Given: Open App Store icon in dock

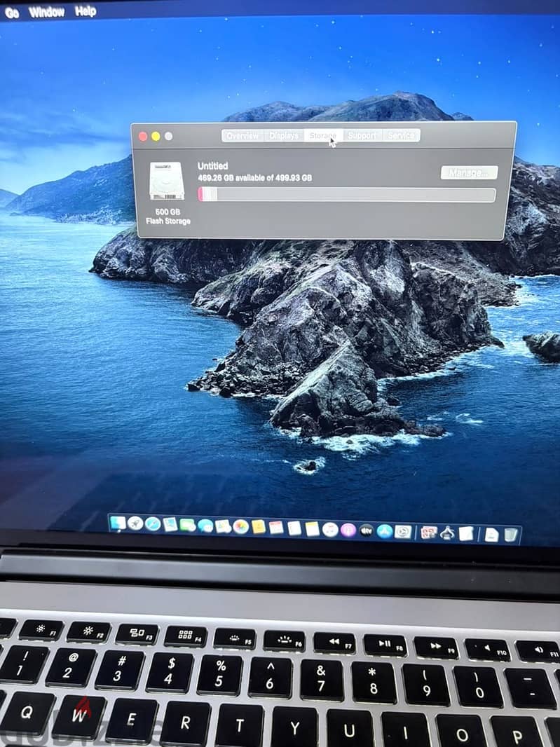Looking at the screenshot, I should pyautogui.click(x=384, y=531).
